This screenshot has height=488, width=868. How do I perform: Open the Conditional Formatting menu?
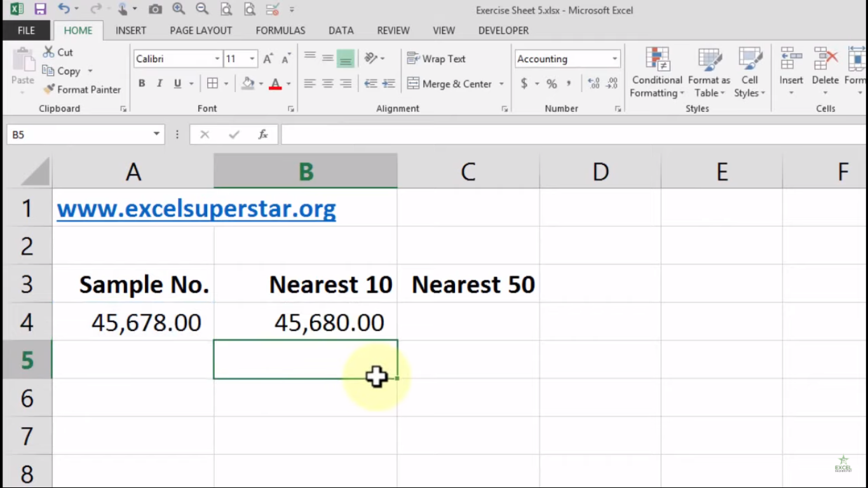(x=657, y=72)
